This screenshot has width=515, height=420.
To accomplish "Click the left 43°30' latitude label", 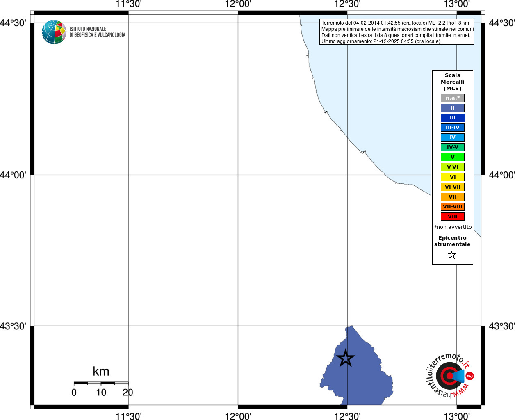I will 13,326.
